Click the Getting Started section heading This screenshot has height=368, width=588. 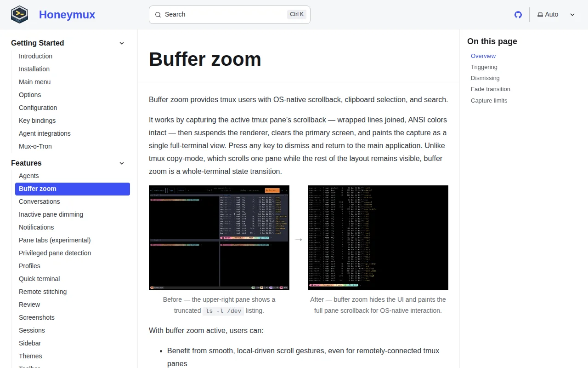38,43
